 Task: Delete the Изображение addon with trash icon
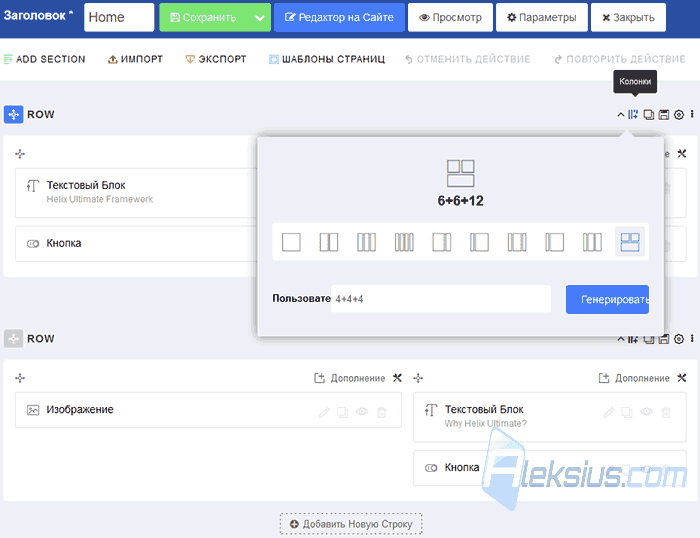(382, 412)
